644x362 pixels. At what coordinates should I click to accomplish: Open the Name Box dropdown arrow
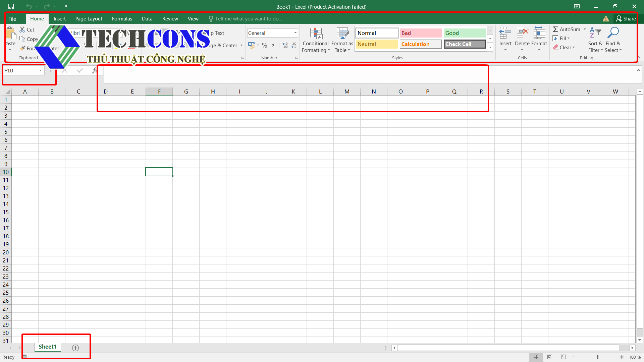pos(40,70)
